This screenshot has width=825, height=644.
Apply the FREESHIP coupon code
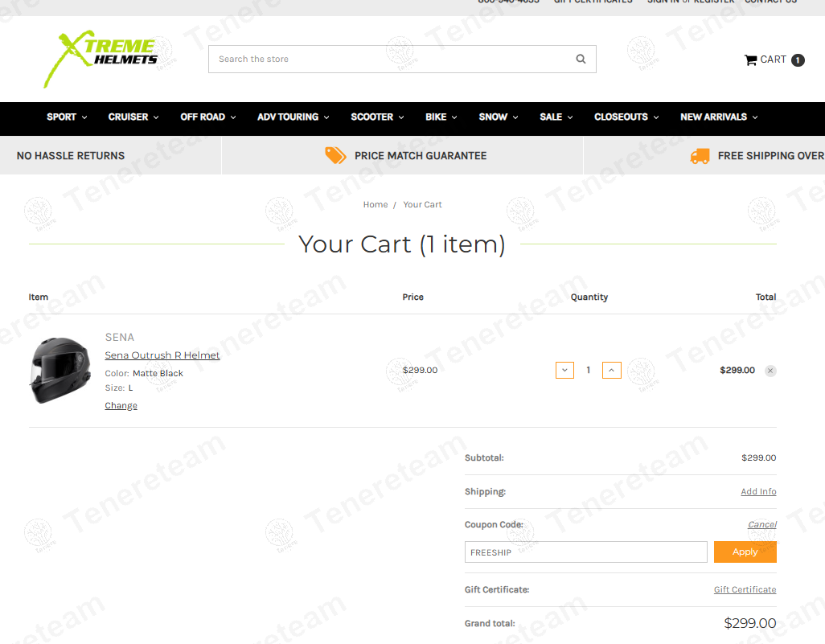pos(745,552)
